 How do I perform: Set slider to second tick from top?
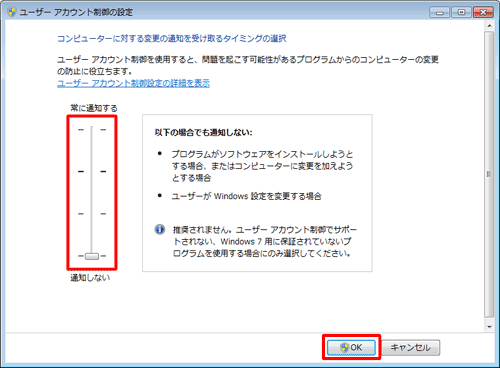click(x=92, y=171)
